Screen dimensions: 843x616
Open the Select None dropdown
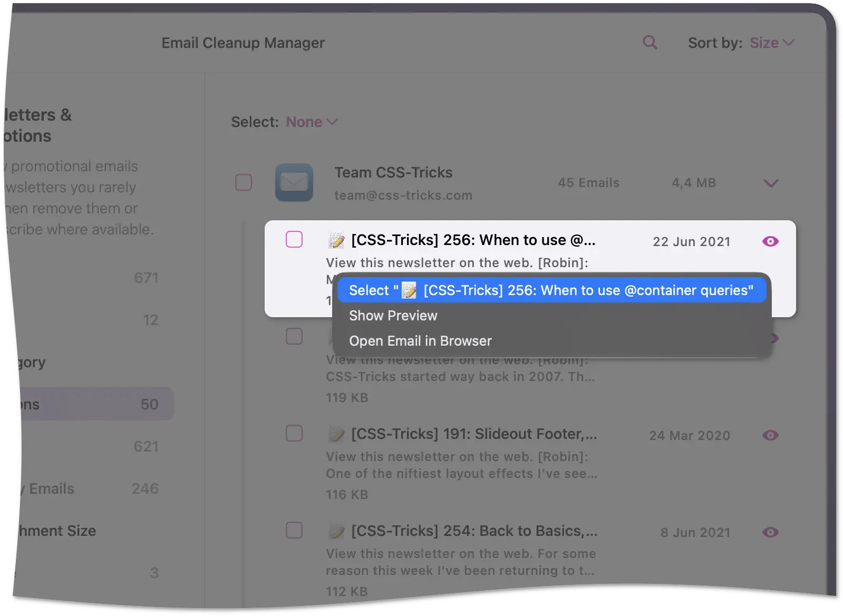[312, 122]
